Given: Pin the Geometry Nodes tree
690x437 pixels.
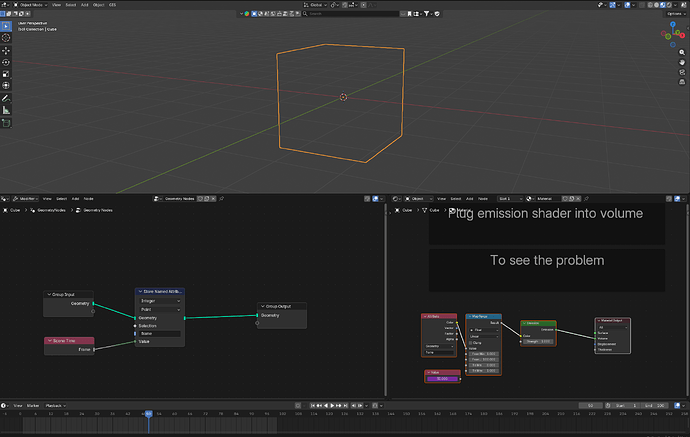Looking at the screenshot, I should [x=222, y=198].
